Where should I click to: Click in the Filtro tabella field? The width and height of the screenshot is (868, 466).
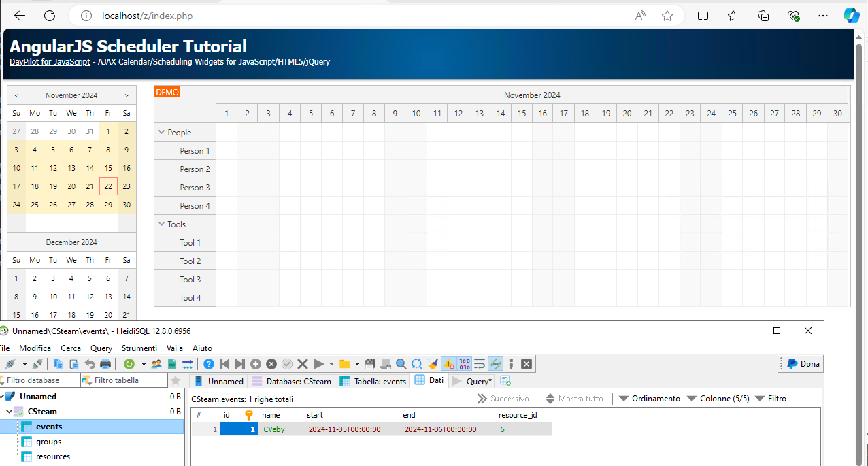click(124, 380)
